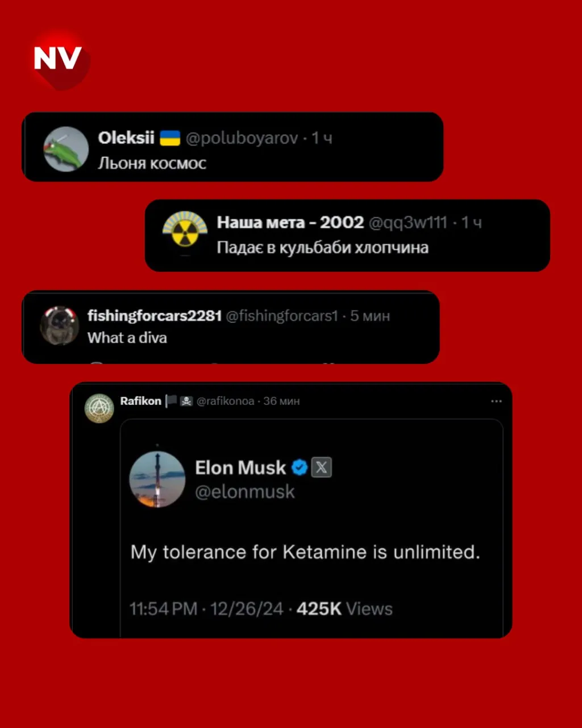Click the NV logo

pos(58,59)
